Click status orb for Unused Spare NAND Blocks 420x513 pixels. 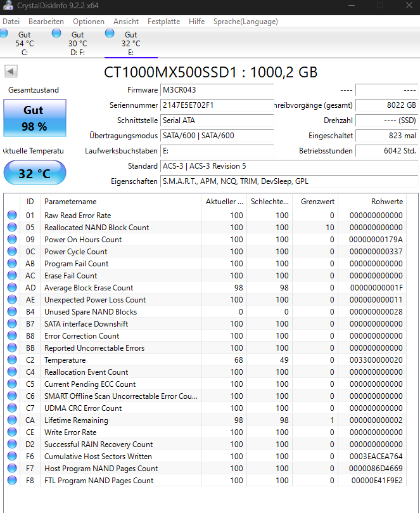[12, 311]
